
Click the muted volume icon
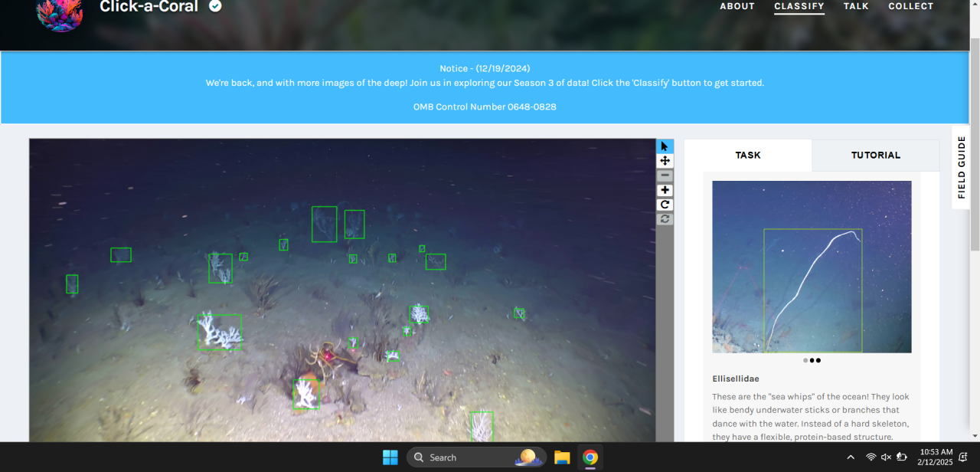point(886,457)
